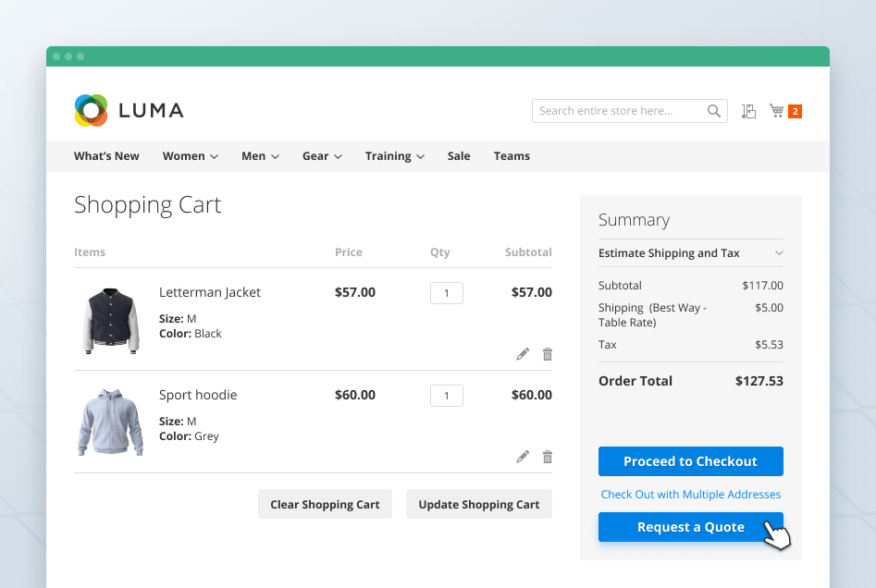Screen dimensions: 876x588
Task: Open the shopping cart icon in header
Action: pos(776,111)
